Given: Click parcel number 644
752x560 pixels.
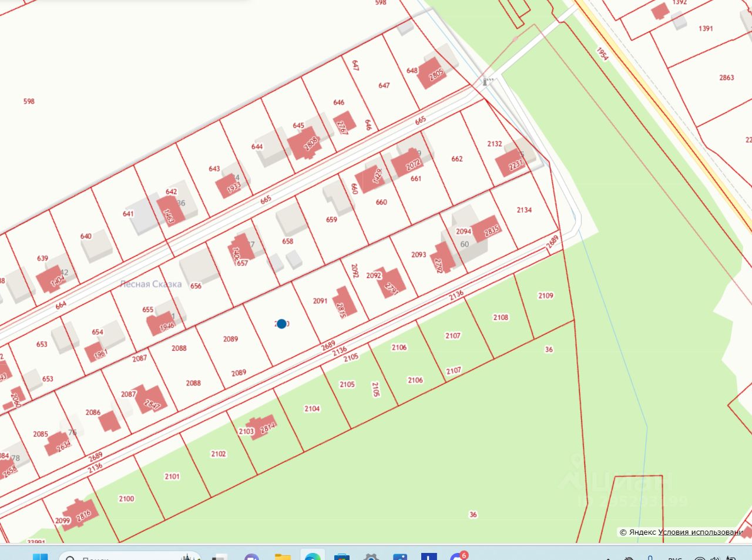Looking at the screenshot, I should click(257, 147).
